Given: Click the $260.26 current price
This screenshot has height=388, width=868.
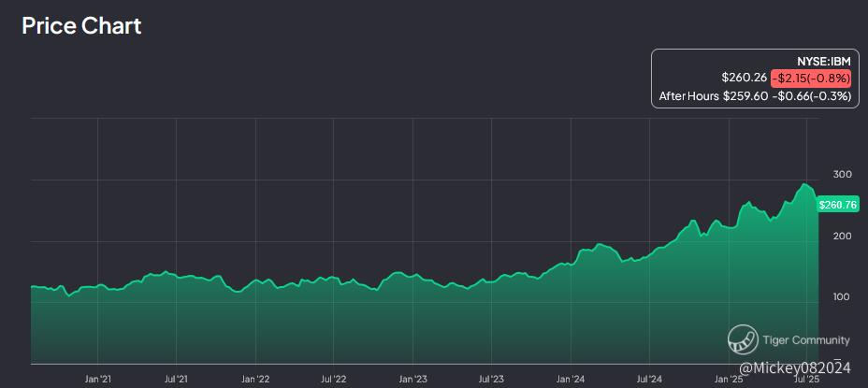Looking at the screenshot, I should pos(744,79).
